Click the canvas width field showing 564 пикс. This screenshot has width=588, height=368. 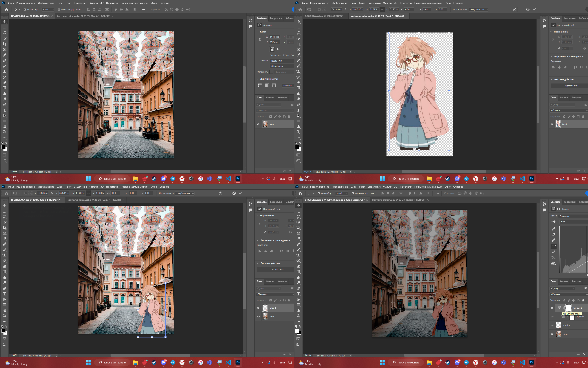tap(274, 37)
